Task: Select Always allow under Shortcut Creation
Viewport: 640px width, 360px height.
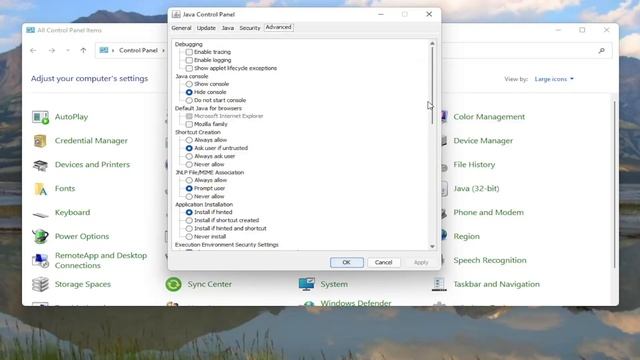Action: 189,140
